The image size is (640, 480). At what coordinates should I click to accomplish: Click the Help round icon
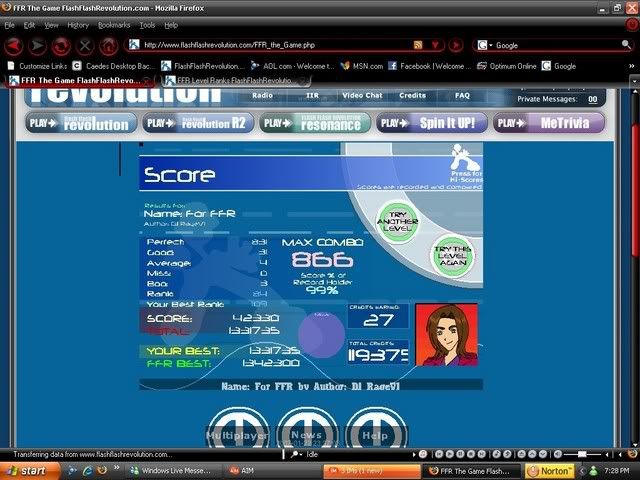pyautogui.click(x=375, y=432)
